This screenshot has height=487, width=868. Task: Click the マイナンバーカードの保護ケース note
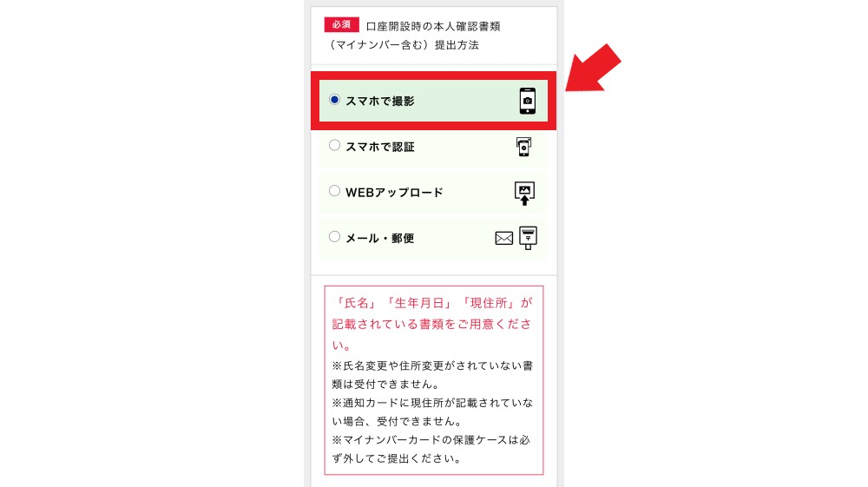click(431, 449)
